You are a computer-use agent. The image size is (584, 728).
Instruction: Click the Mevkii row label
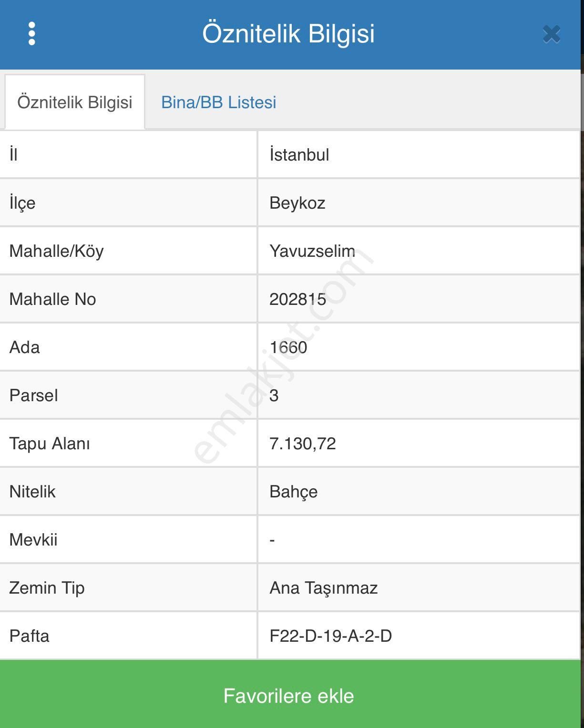(33, 540)
